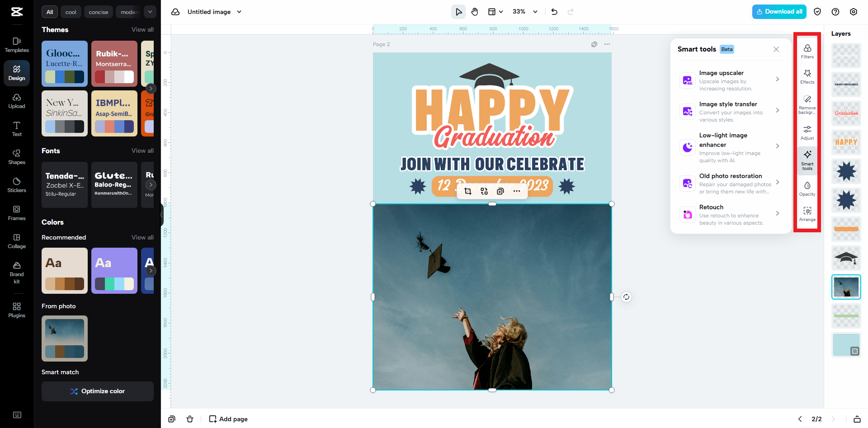
Task: Switch to the 'cool' filter tab
Action: pos(71,12)
